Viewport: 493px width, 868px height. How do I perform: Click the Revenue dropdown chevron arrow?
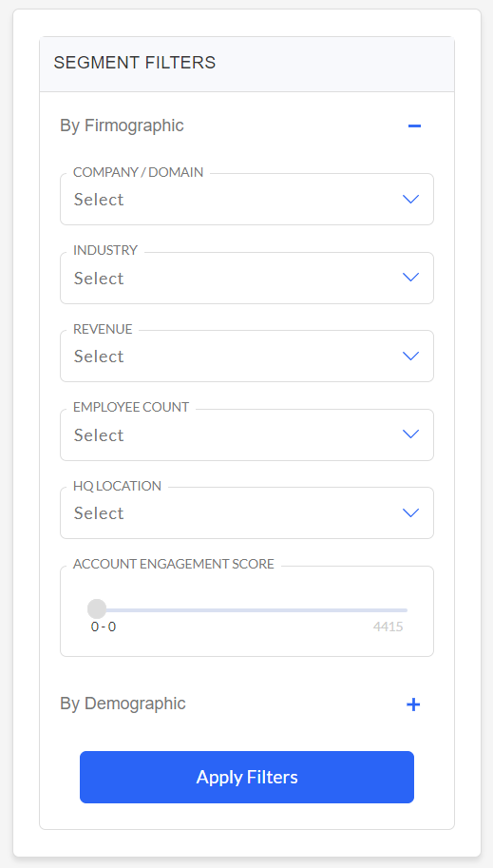[410, 356]
